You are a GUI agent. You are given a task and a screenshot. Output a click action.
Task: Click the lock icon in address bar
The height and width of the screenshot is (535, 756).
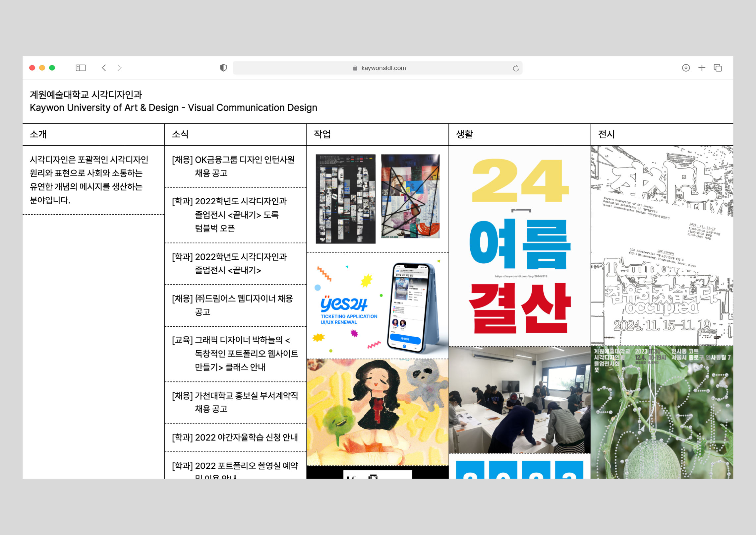355,68
